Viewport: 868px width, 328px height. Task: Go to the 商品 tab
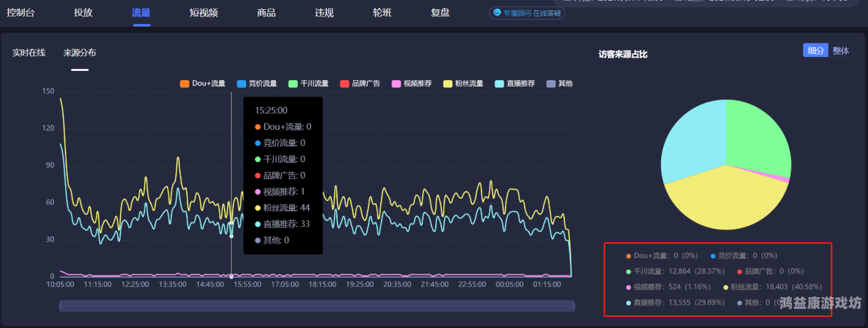pyautogui.click(x=267, y=12)
